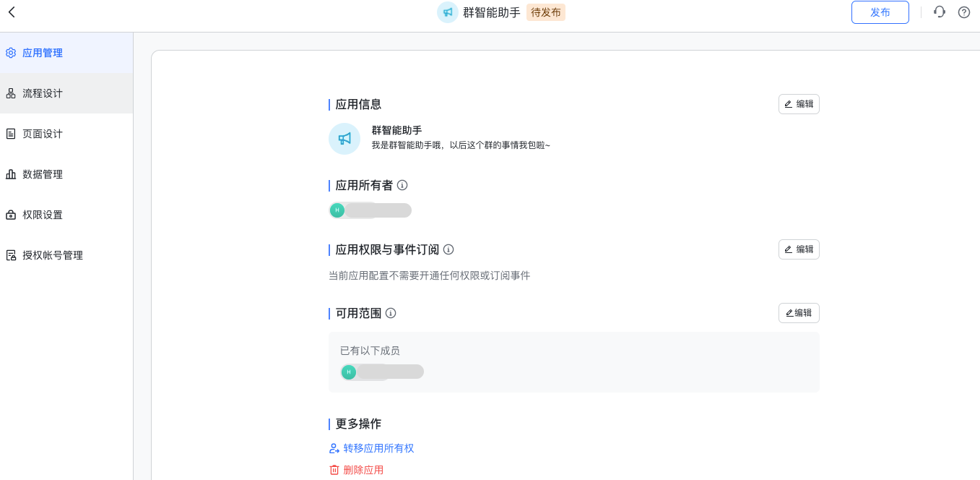Open 转移应用所有权 to transfer ownership

click(x=376, y=447)
